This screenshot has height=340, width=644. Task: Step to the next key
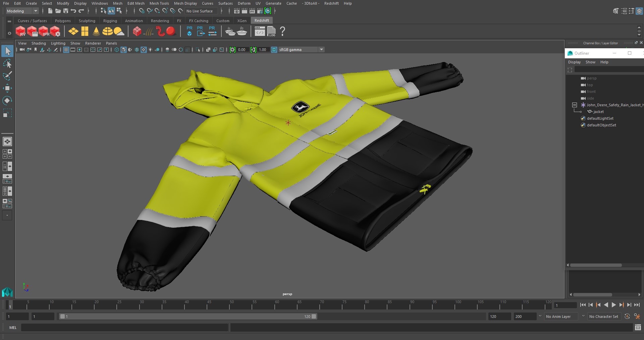coord(621,305)
